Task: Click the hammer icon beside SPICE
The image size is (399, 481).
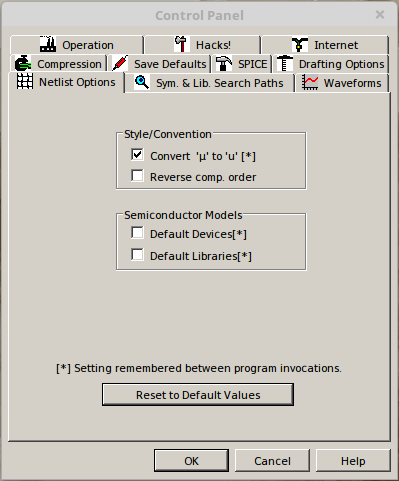Action: (224, 63)
